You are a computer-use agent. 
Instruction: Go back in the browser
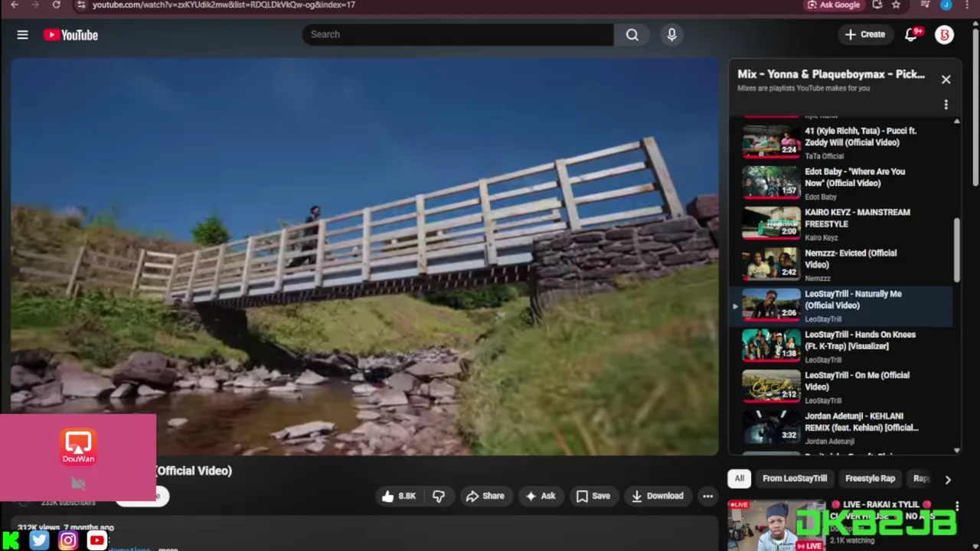[x=14, y=5]
